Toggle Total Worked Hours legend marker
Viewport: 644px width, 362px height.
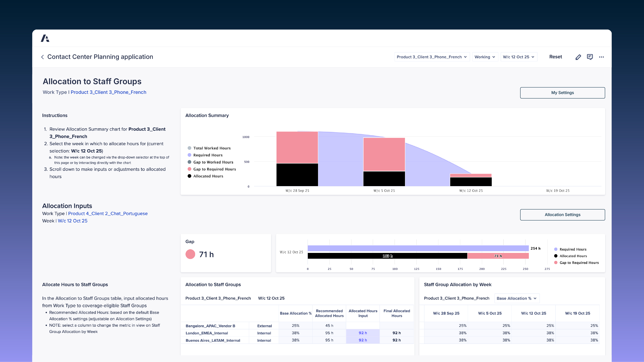pyautogui.click(x=190, y=148)
